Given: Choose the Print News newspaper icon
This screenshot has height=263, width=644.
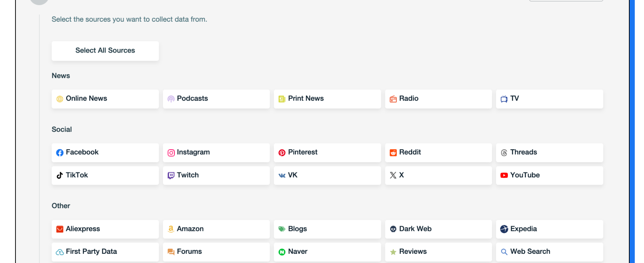Looking at the screenshot, I should pyautogui.click(x=282, y=99).
